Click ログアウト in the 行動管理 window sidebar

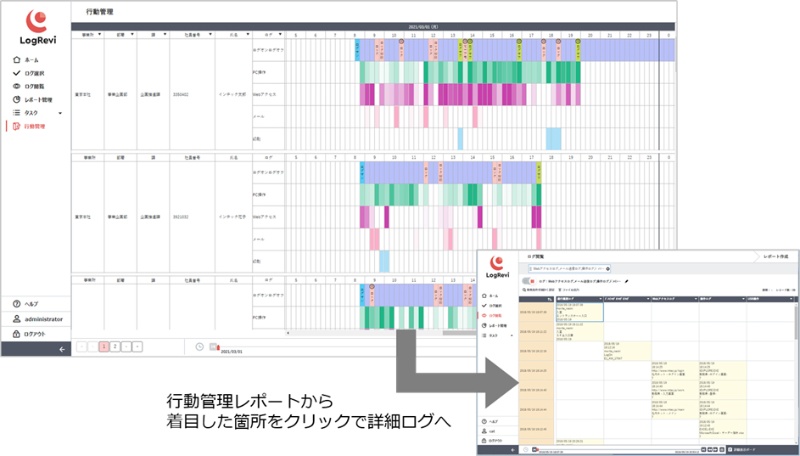click(x=29, y=334)
